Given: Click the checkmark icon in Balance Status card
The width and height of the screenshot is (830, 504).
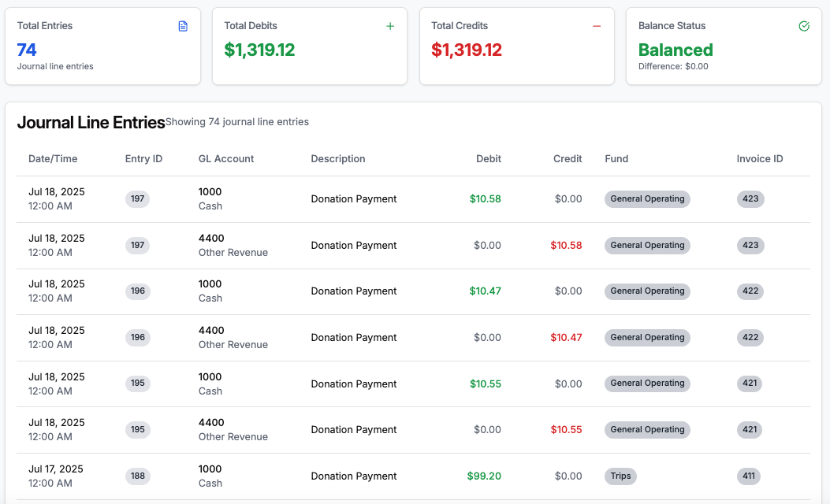Looking at the screenshot, I should [804, 26].
